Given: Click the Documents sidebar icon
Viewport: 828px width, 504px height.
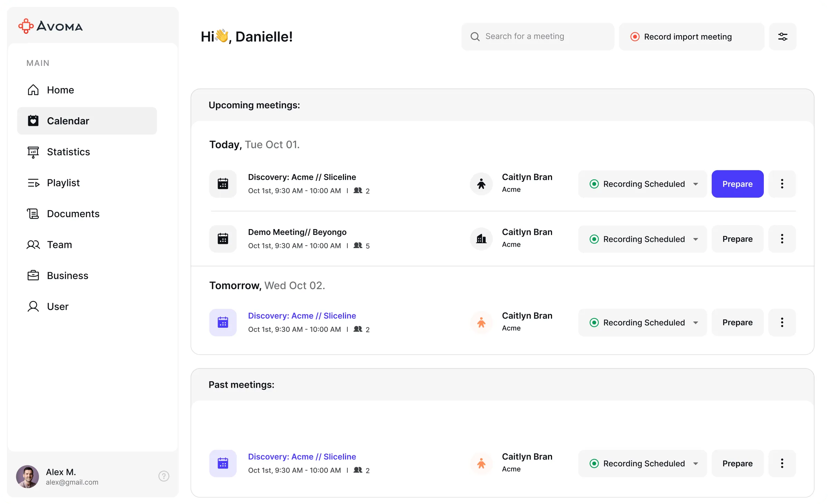Looking at the screenshot, I should tap(33, 213).
